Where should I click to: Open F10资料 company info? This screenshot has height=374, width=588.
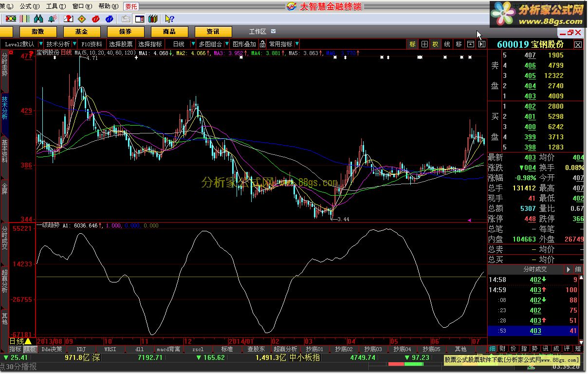coord(92,44)
